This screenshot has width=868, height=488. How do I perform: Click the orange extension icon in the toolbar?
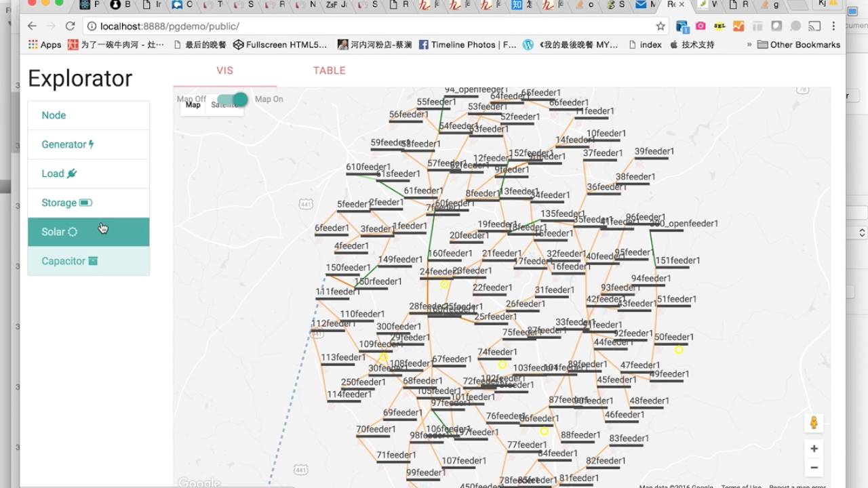(738, 26)
